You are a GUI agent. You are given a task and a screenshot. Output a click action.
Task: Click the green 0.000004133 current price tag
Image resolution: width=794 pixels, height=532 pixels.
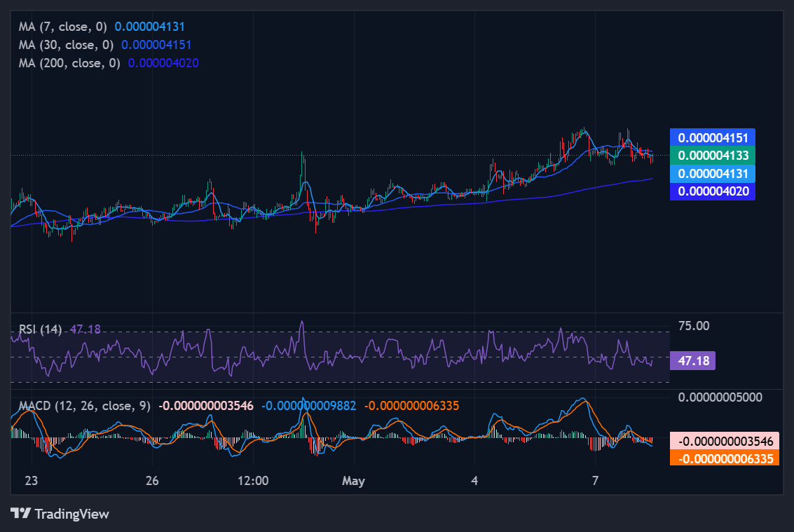pos(713,156)
